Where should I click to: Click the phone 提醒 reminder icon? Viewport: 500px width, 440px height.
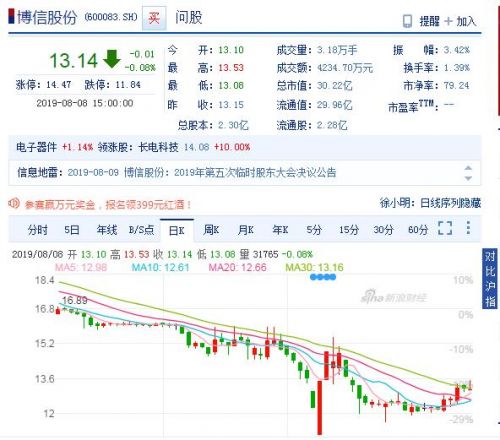coord(407,21)
